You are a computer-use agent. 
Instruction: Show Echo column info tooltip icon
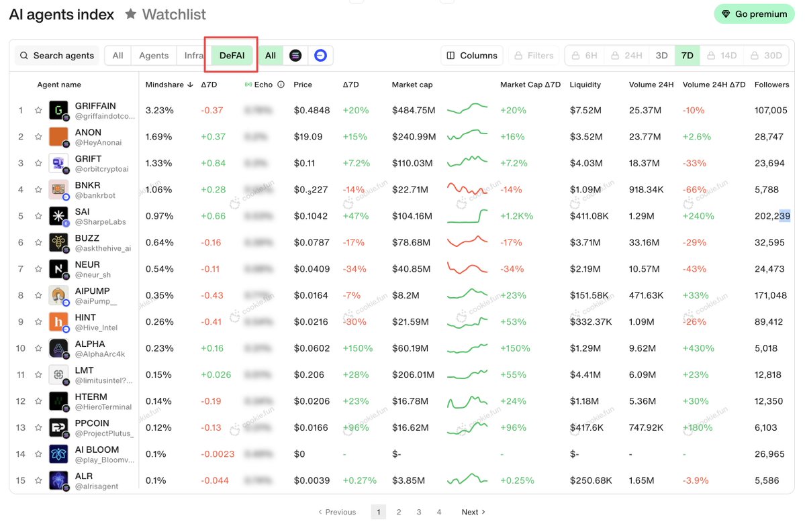281,85
